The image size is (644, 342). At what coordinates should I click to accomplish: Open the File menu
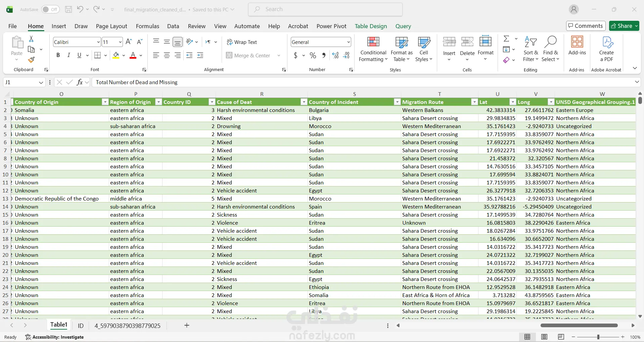point(12,26)
